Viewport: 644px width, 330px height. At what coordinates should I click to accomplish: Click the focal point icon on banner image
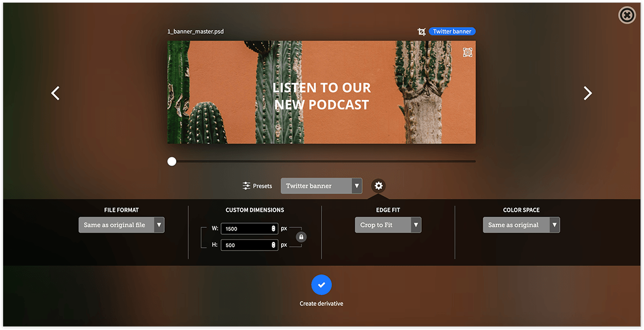click(468, 52)
